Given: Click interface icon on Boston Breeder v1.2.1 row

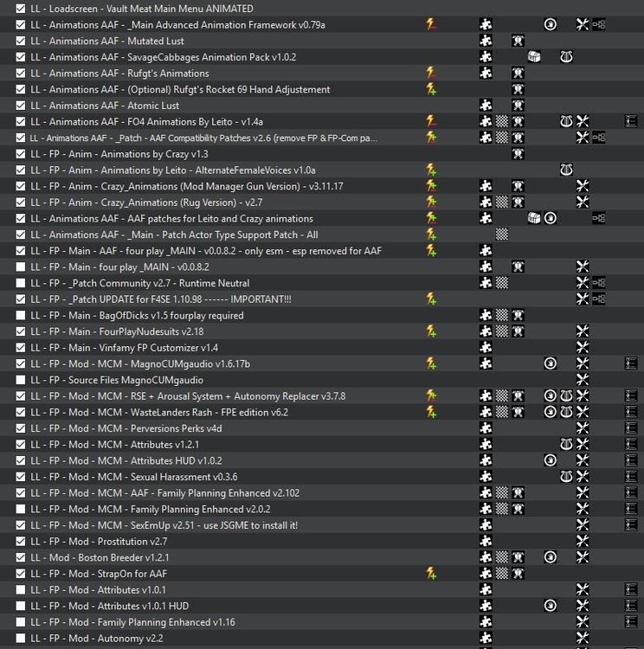Looking at the screenshot, I should point(550,557).
